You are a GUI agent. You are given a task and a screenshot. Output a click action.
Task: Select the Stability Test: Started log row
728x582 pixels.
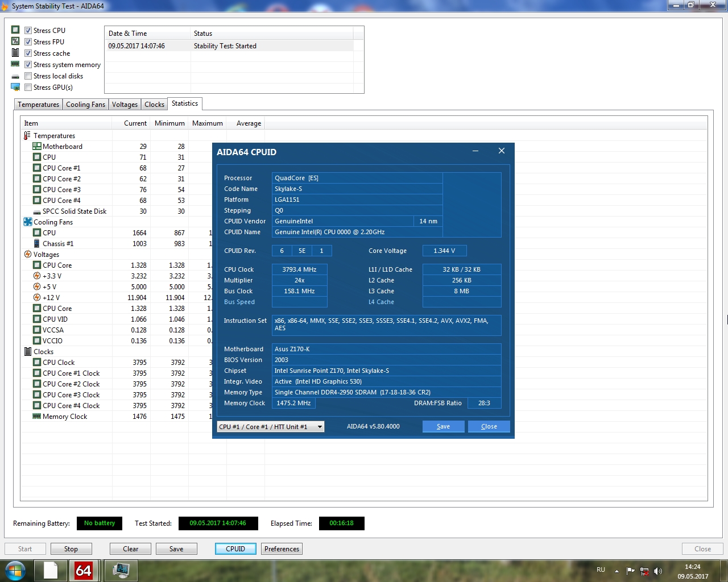tap(229, 46)
